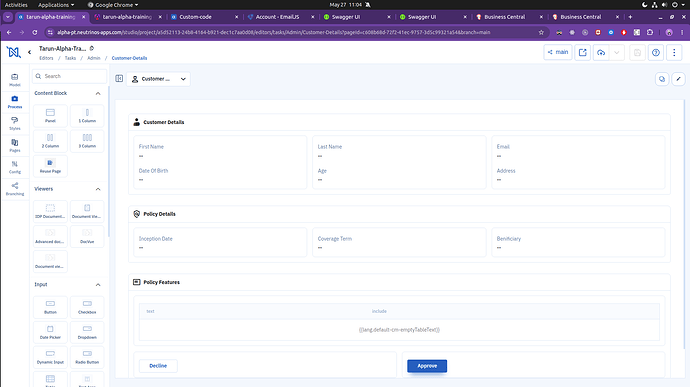Click the save disk icon
Image resolution: width=690 pixels, height=387 pixels.
tap(637, 52)
